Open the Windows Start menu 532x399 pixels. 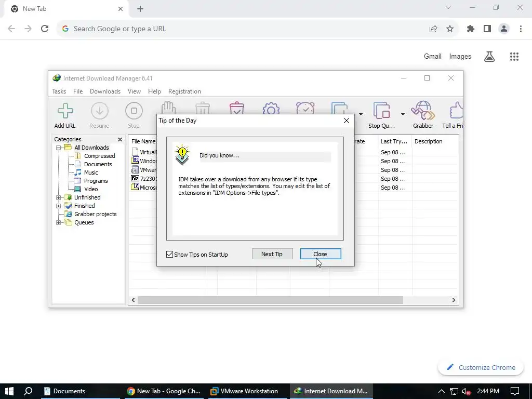click(x=9, y=391)
